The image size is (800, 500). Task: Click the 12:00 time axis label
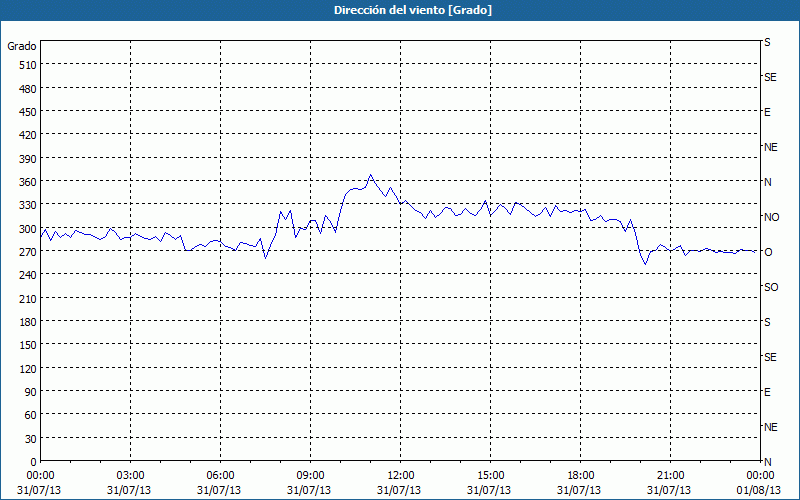pos(401,476)
